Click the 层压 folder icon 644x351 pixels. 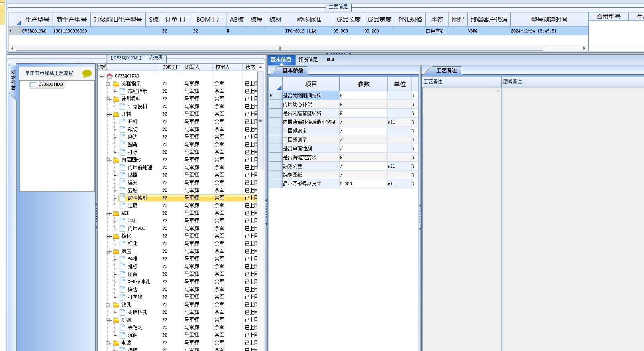116,251
